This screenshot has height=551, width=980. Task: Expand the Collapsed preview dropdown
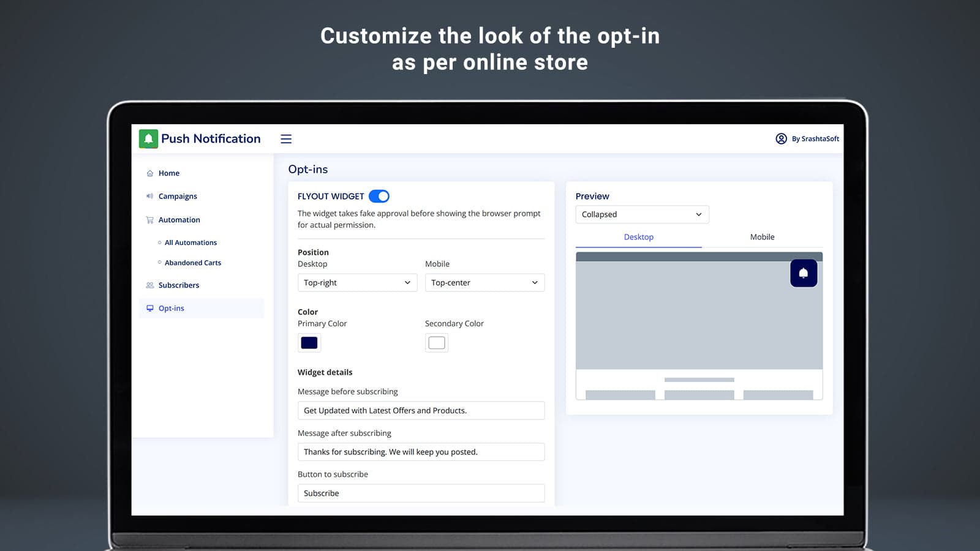(x=642, y=214)
